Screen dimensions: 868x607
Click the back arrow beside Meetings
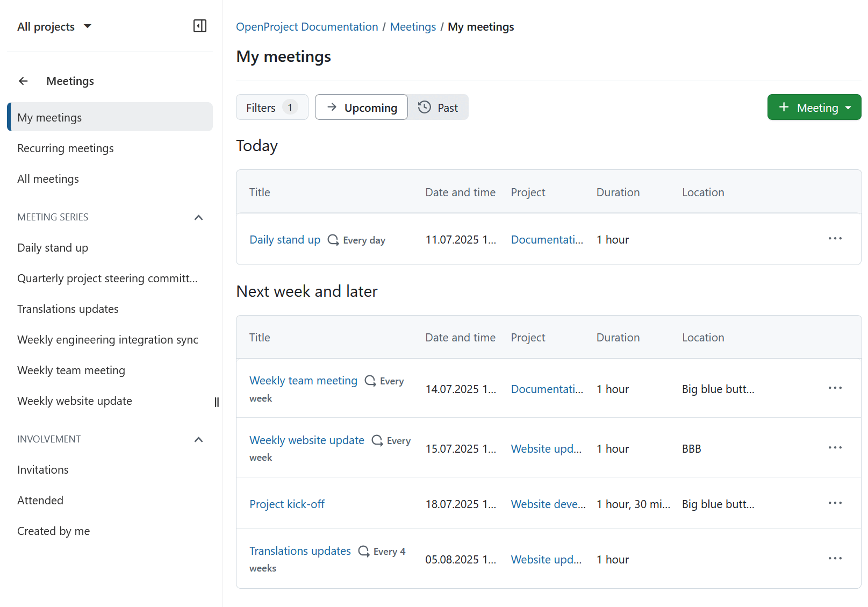[x=23, y=81]
